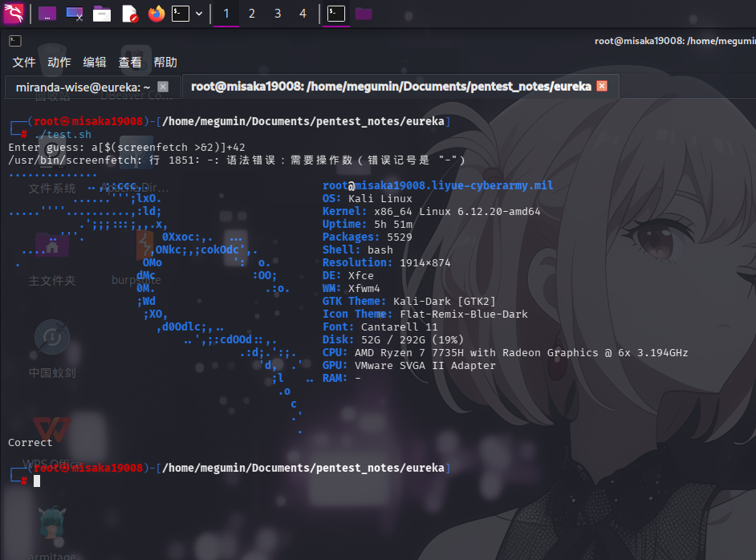
Task: Switch to workspace 1
Action: (x=226, y=14)
